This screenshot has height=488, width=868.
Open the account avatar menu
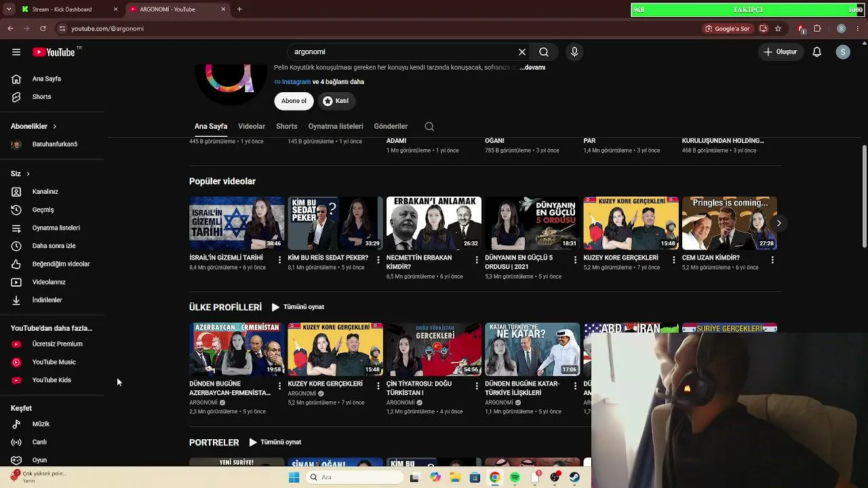tap(843, 52)
